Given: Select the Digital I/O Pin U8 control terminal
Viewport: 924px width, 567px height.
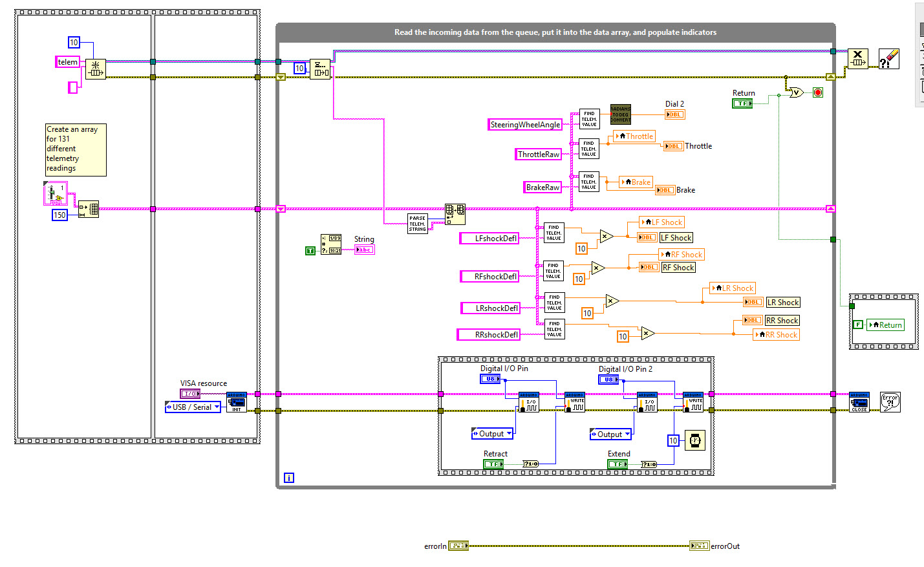Looking at the screenshot, I should coord(490,379).
